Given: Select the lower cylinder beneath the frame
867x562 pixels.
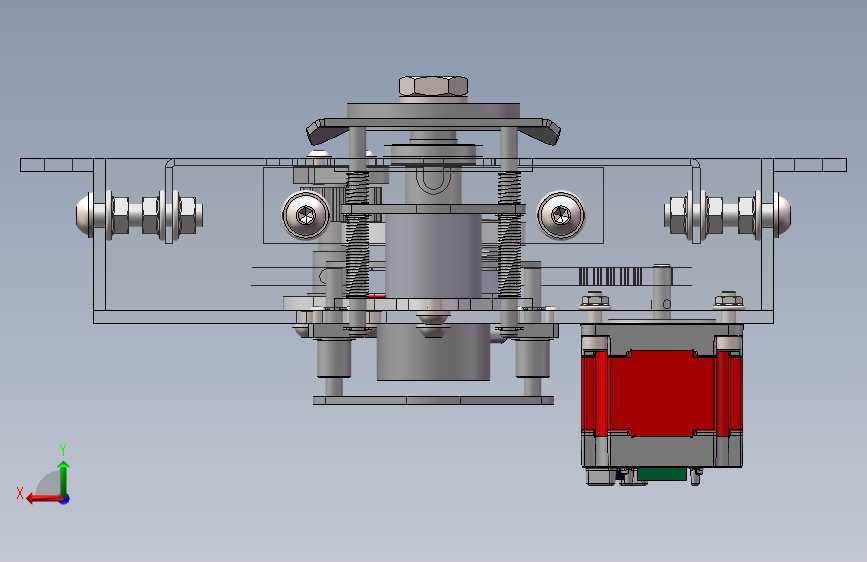Looking at the screenshot, I should (434, 352).
